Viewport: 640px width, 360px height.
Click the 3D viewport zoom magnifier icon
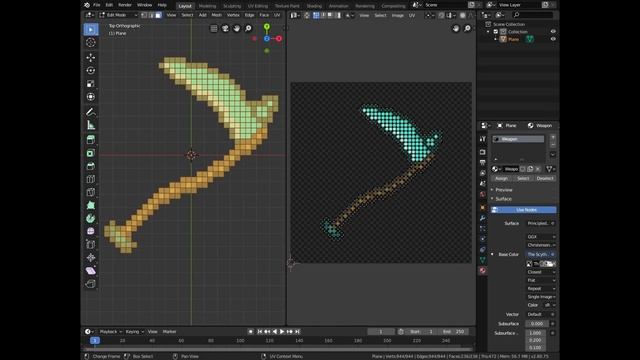click(x=248, y=28)
